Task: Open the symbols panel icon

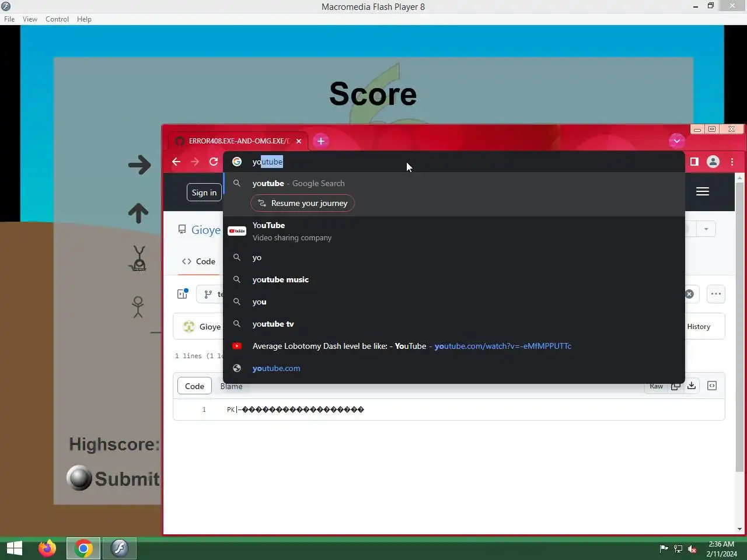Action: coord(712,386)
